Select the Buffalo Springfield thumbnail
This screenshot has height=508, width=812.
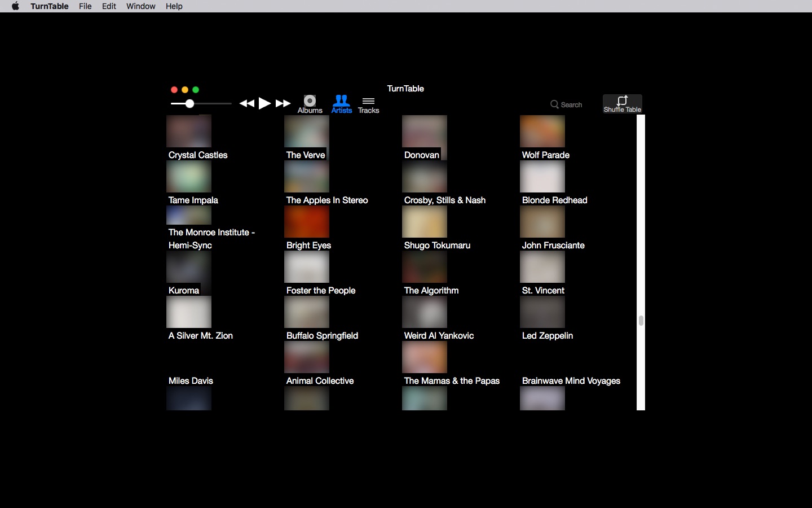307,312
